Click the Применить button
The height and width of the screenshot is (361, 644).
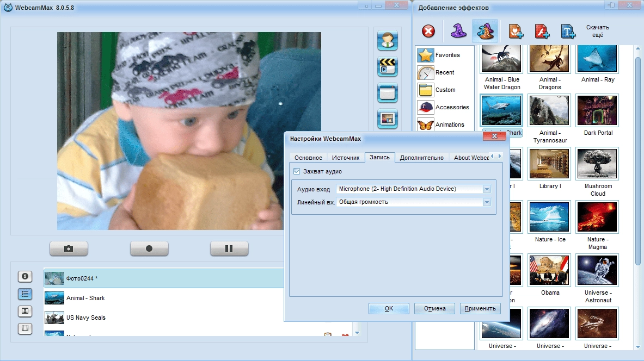[x=480, y=308]
